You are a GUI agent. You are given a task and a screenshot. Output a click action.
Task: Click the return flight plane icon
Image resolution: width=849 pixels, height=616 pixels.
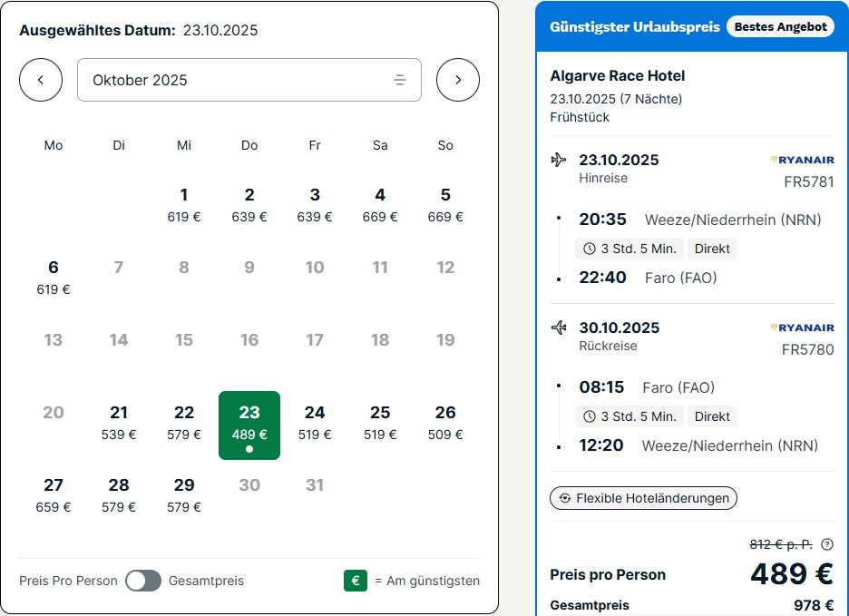(x=559, y=328)
